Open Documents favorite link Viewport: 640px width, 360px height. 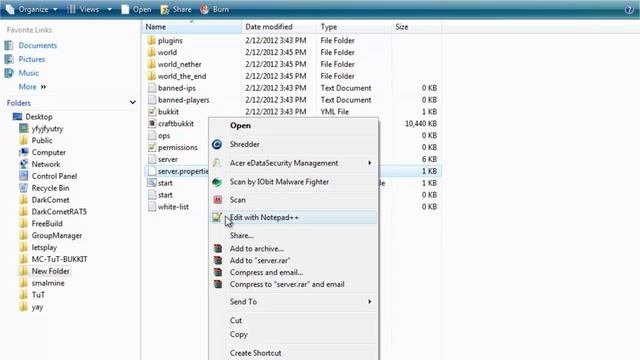[38, 45]
